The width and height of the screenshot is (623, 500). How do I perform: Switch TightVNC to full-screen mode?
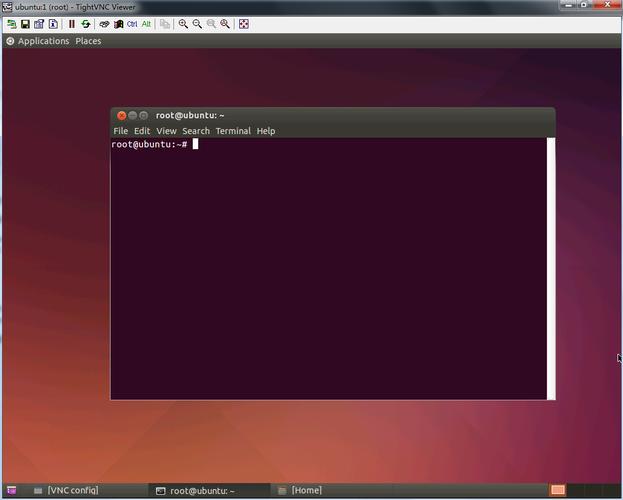tap(244, 24)
